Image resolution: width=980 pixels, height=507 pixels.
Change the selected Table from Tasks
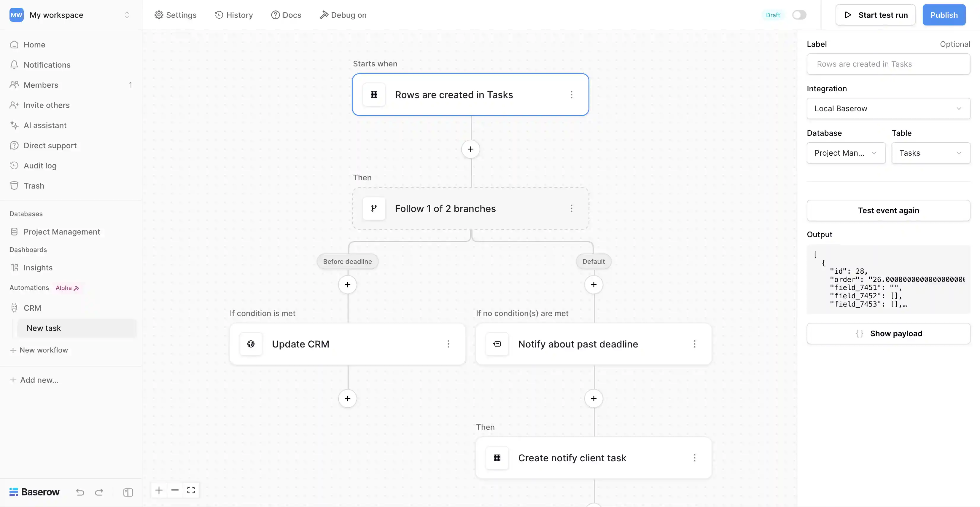point(930,153)
